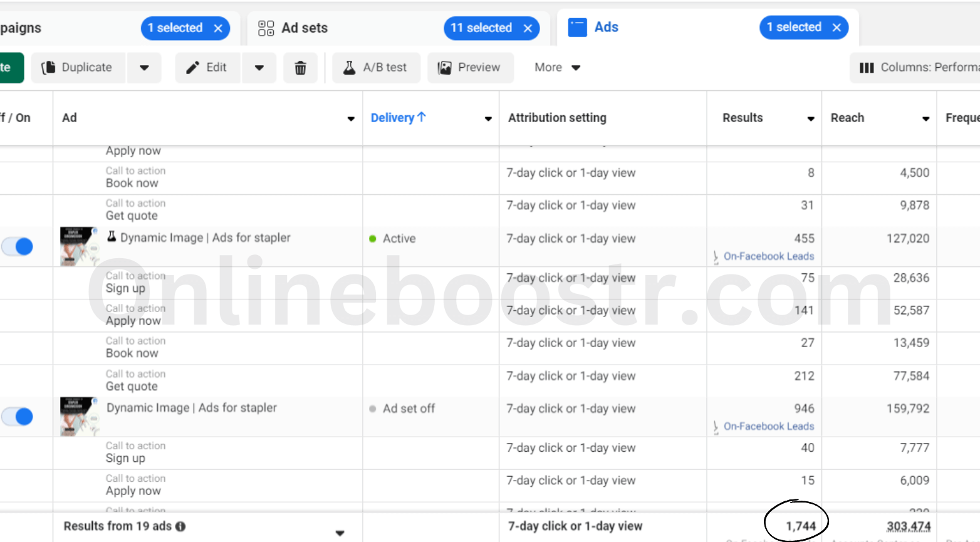Toggle off the Active Dynamic Image ad
Viewport: 980px width, 542px height.
pyautogui.click(x=18, y=246)
